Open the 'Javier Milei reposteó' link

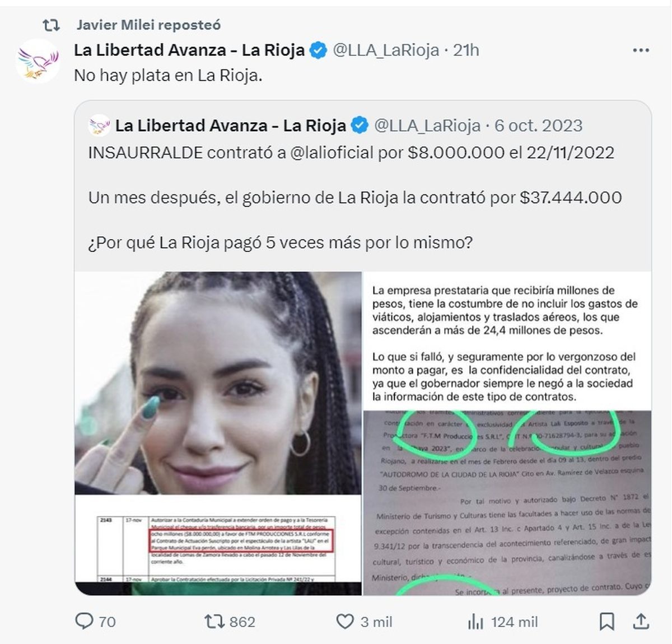(x=148, y=25)
